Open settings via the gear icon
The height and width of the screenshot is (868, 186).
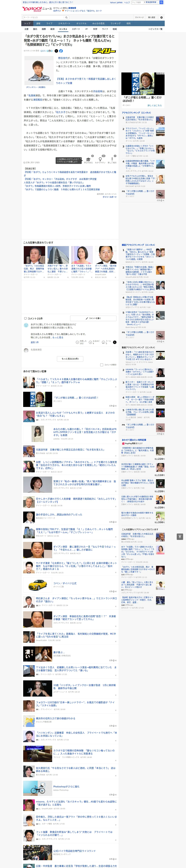(x=161, y=18)
